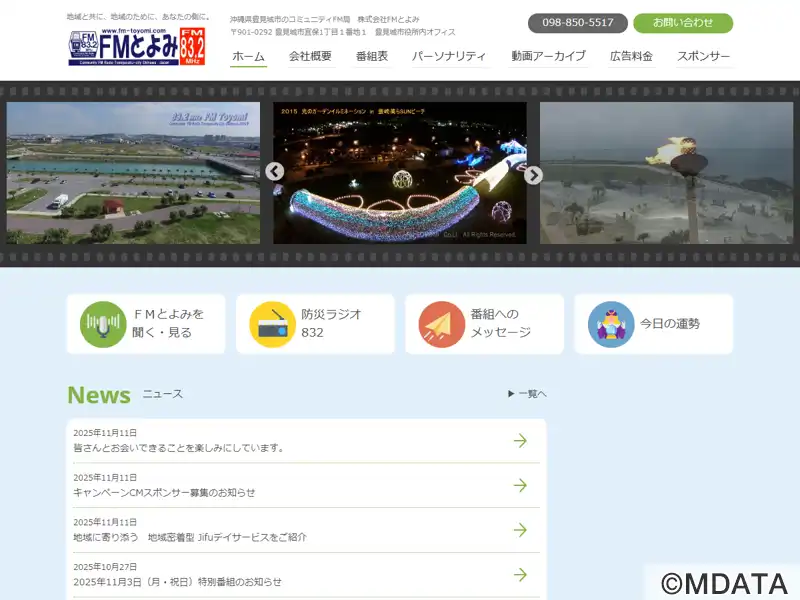Click the yellow radio 防災ラジオ icon
Viewport: 800px width, 600px height.
click(x=272, y=324)
